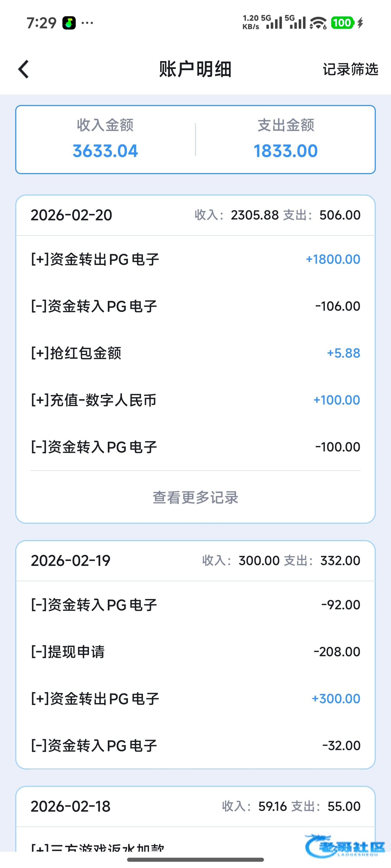Select the 抢红包金额 +5.88 entry
This screenshot has height=868, width=391.
click(x=195, y=353)
